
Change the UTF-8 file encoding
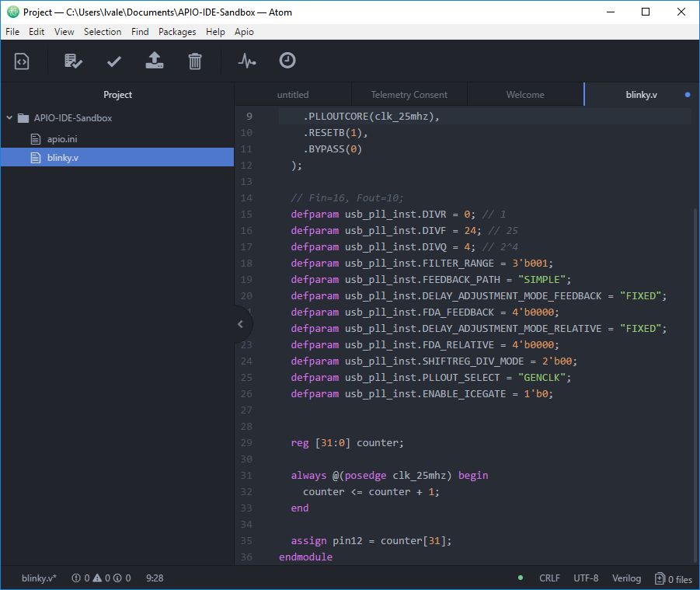click(586, 578)
